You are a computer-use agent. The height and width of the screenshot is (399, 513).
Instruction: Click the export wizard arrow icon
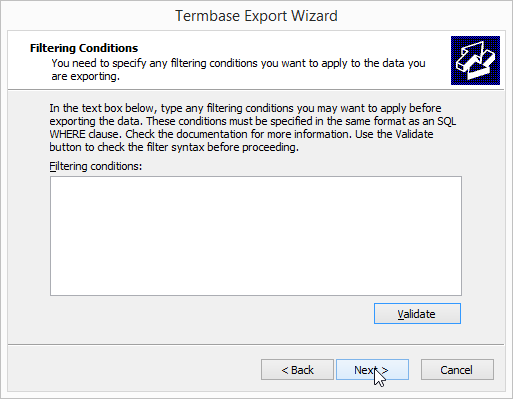coord(475,60)
